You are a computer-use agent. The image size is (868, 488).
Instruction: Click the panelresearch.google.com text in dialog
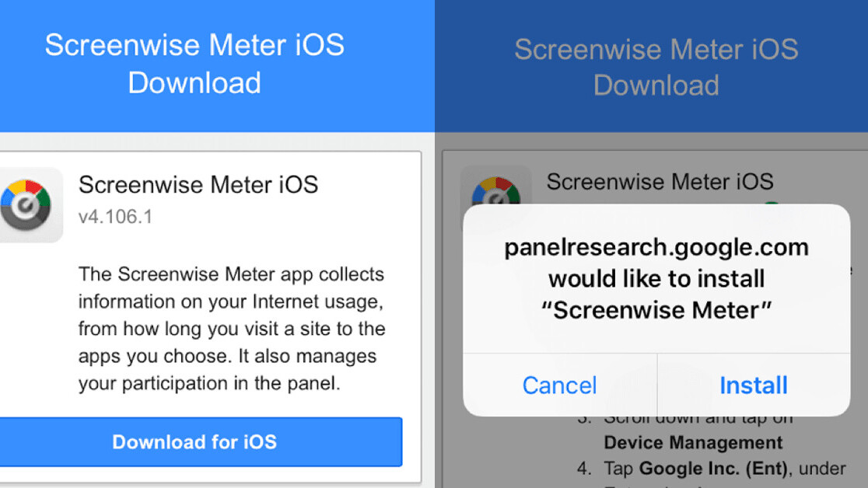[x=656, y=248]
